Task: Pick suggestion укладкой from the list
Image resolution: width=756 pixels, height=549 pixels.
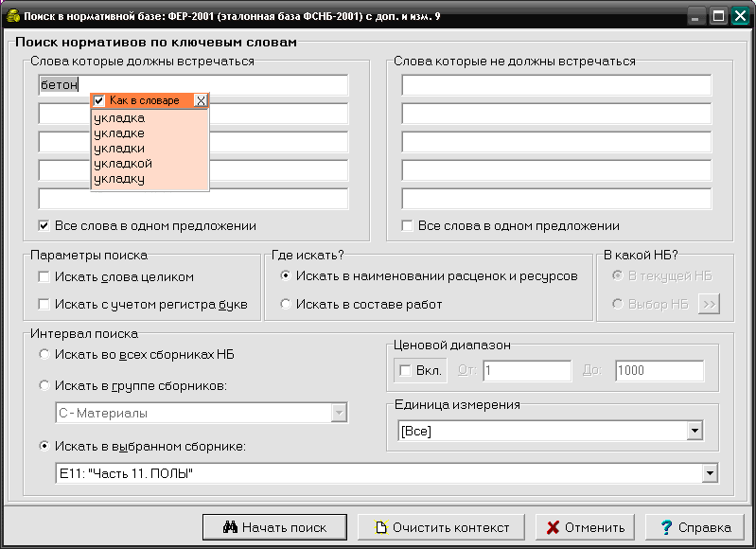Action: 123,164
